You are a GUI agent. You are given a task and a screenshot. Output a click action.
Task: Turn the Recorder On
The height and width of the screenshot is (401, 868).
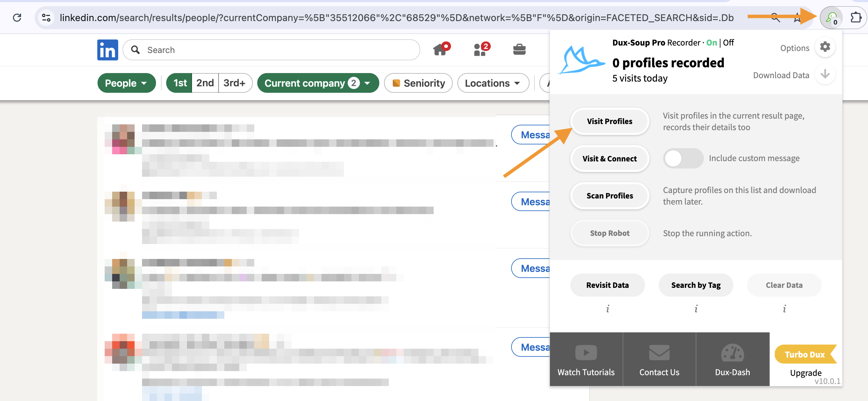point(711,43)
